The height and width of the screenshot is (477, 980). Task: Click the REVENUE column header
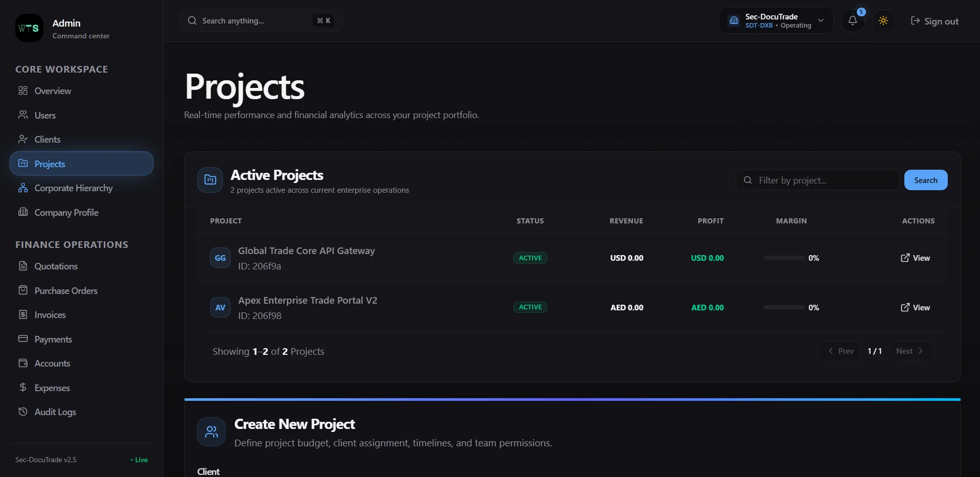point(626,221)
